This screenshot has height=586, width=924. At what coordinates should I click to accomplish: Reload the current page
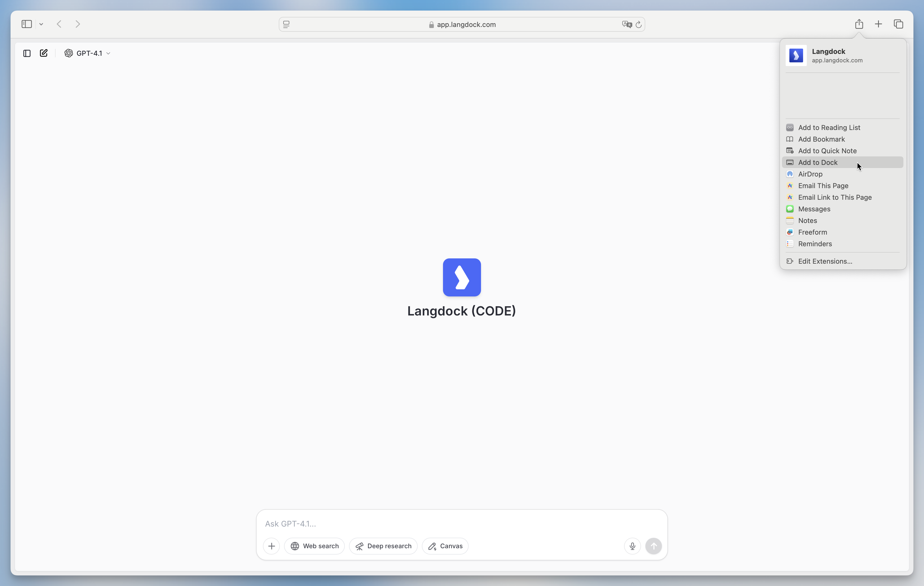[639, 25]
